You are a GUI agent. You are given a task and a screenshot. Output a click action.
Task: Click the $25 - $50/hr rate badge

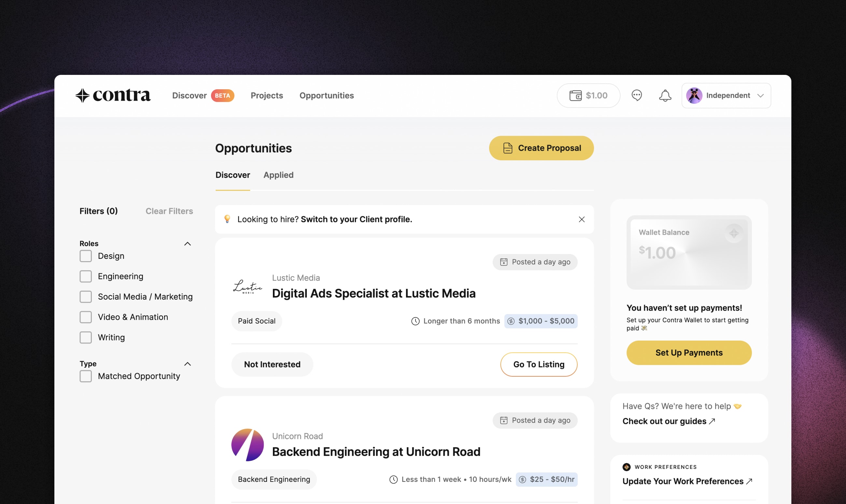(546, 479)
